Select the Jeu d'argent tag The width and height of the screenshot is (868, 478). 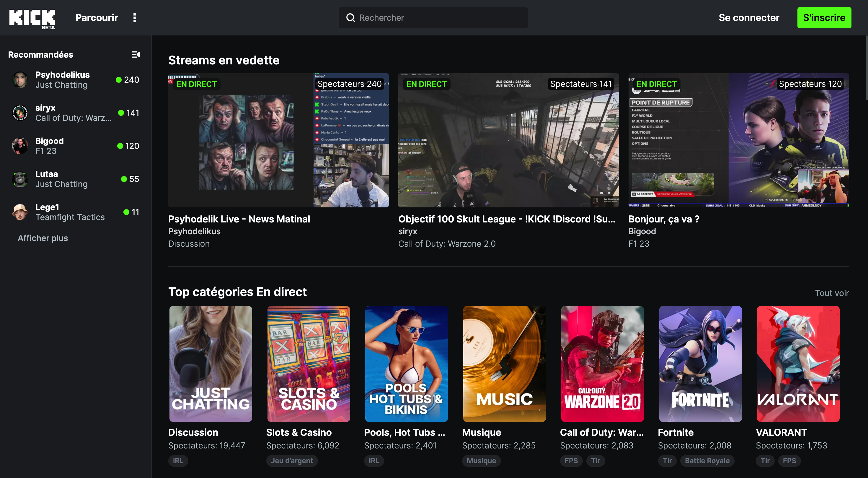[292, 461]
